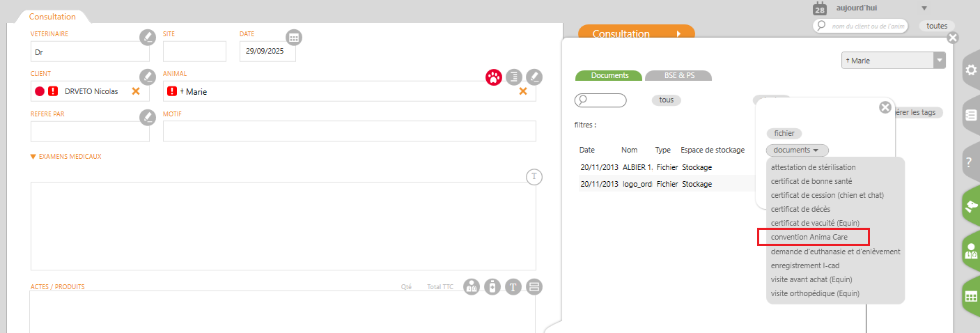Click the animal record list icon beside the paw
The image size is (980, 333).
(514, 77)
